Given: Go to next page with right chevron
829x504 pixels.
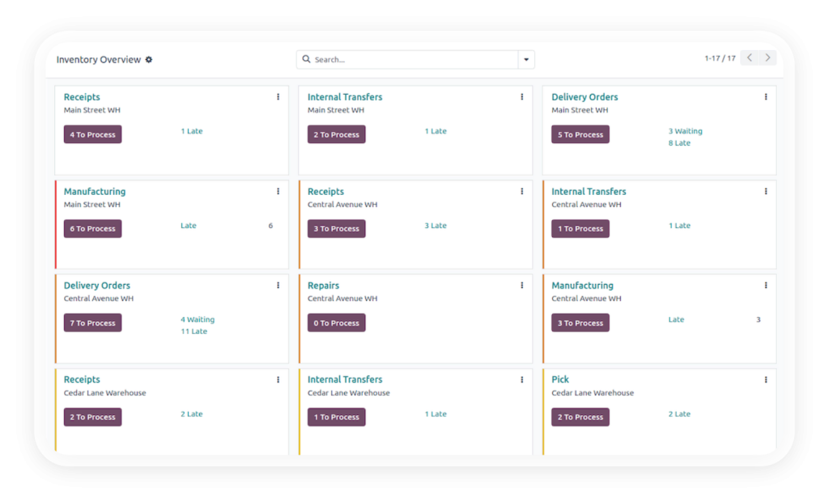Looking at the screenshot, I should (x=767, y=58).
